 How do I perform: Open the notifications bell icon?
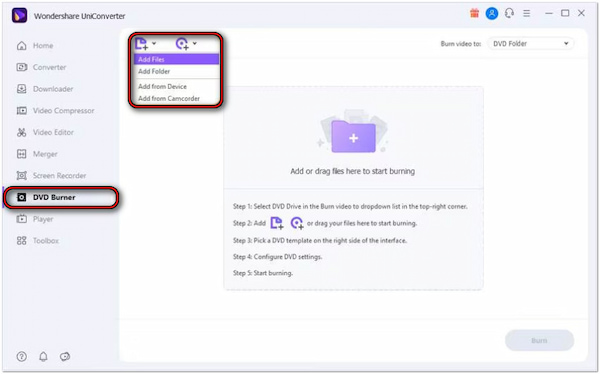(43, 357)
